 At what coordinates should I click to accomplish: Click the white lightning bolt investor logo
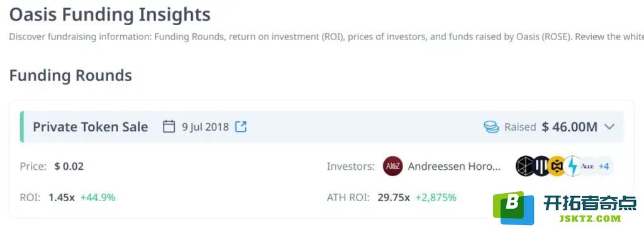pos(572,166)
